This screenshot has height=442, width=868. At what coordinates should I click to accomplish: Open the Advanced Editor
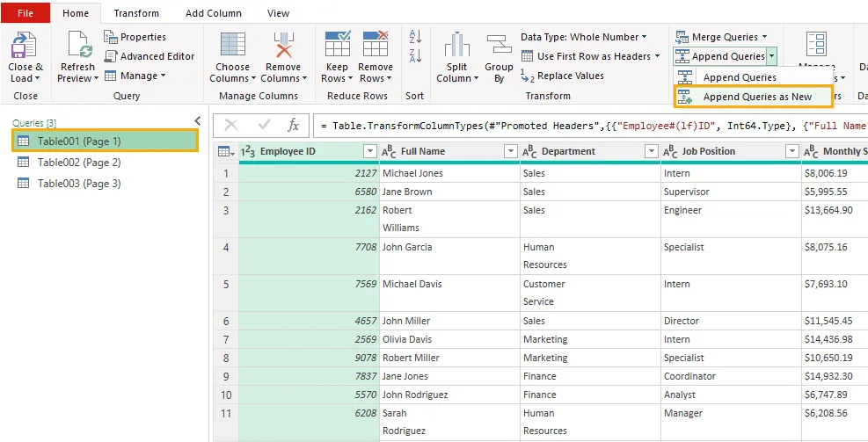(150, 56)
